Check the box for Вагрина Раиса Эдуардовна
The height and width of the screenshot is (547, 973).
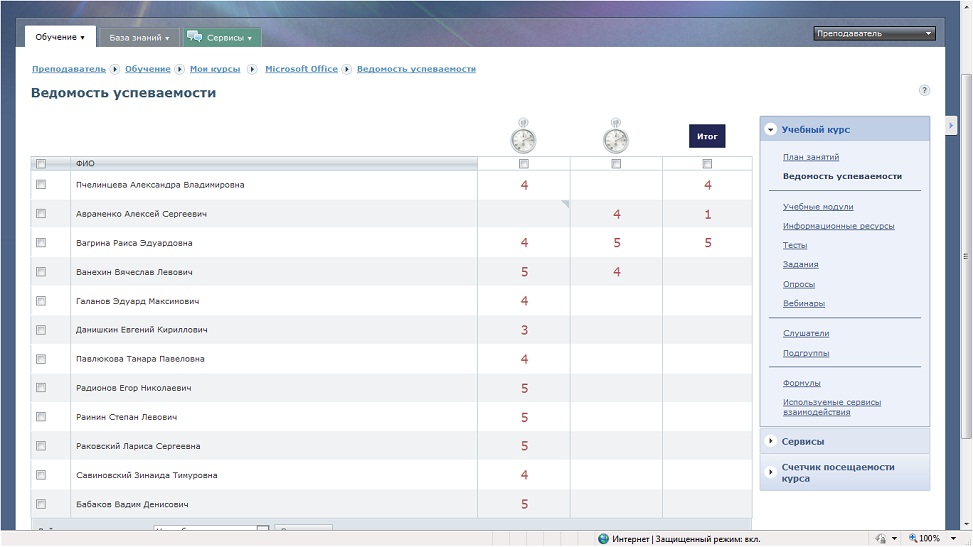(41, 243)
